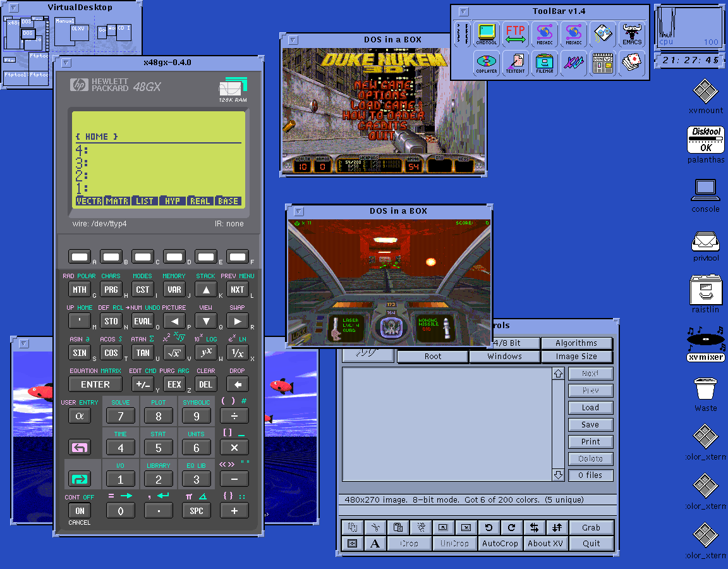The height and width of the screenshot is (569, 728).
Task: Select CREDITS in the Duke Nukem menu
Action: pos(382,125)
